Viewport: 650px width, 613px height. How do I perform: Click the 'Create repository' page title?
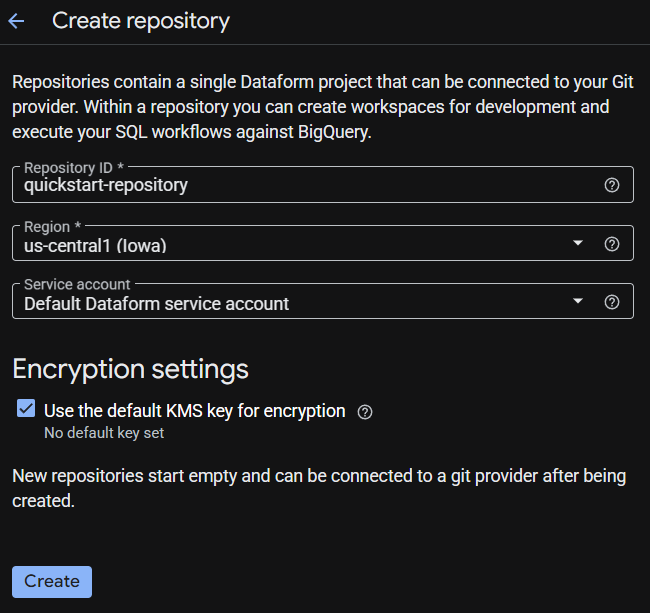[141, 21]
